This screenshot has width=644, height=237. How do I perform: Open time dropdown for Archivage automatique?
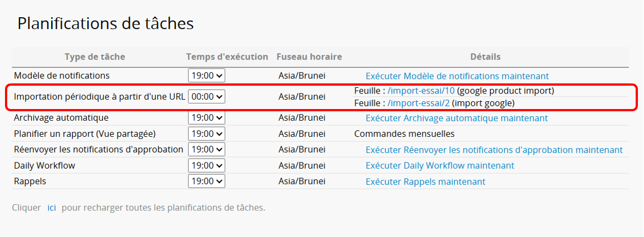coord(206,118)
